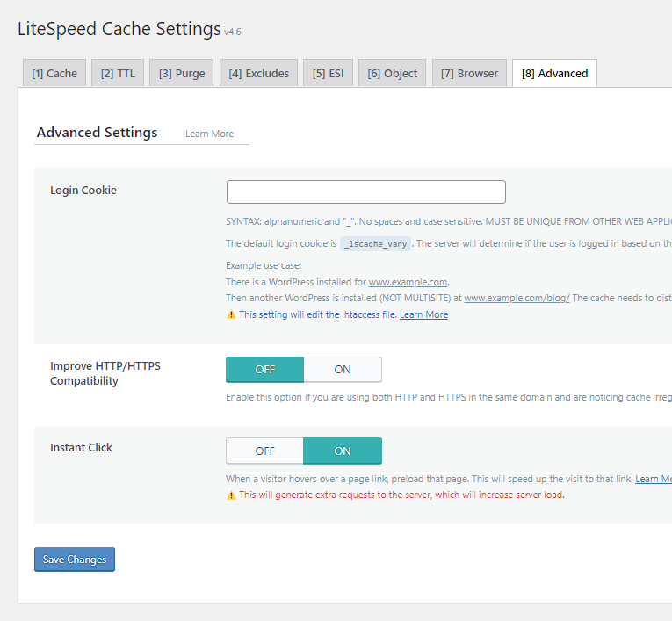Select the [8] Advanced tab
The height and width of the screenshot is (621, 672).
click(554, 73)
